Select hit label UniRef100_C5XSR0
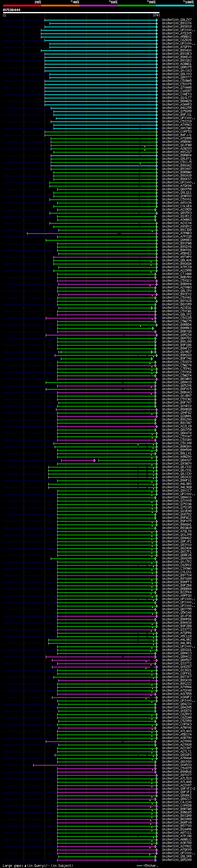Screen dimensions: 197x868 tap(177, 440)
